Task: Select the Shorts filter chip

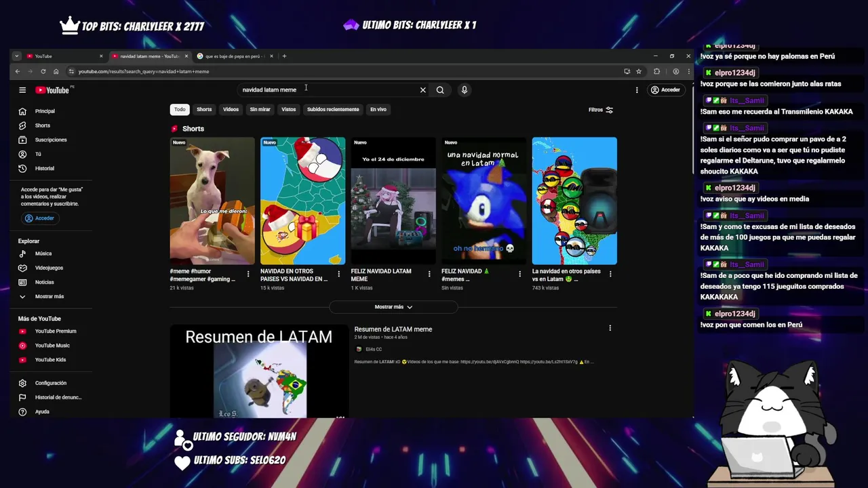Action: coord(204,109)
